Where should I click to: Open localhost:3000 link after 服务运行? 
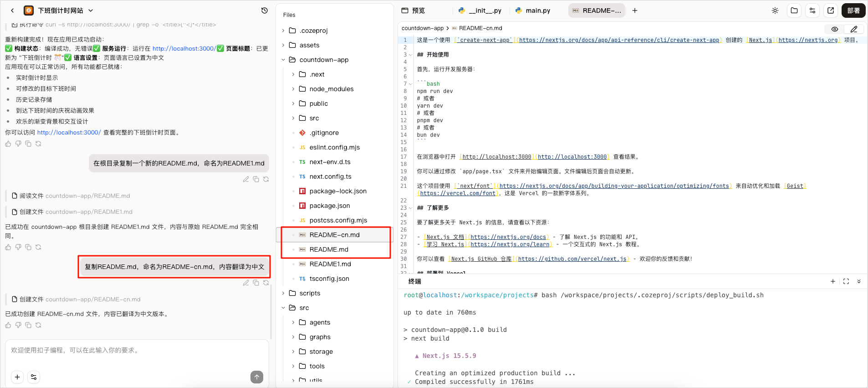(184, 48)
